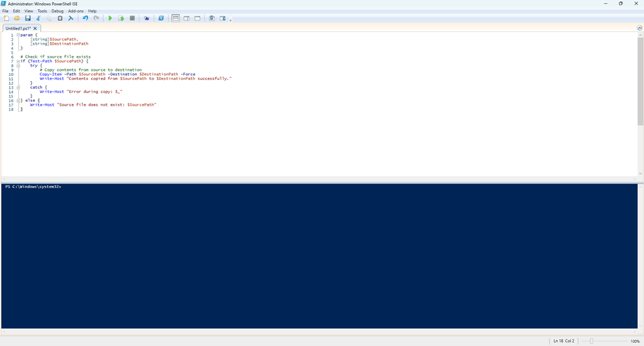Collapse the try block on line 8
644x346 pixels.
(x=18, y=65)
